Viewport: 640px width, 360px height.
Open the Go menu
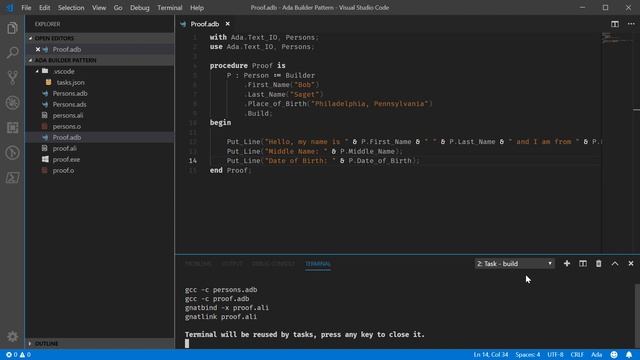coord(118,8)
